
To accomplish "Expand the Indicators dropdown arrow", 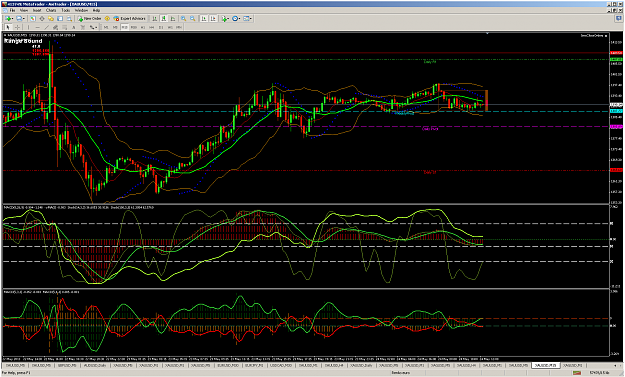I will pos(229,19).
